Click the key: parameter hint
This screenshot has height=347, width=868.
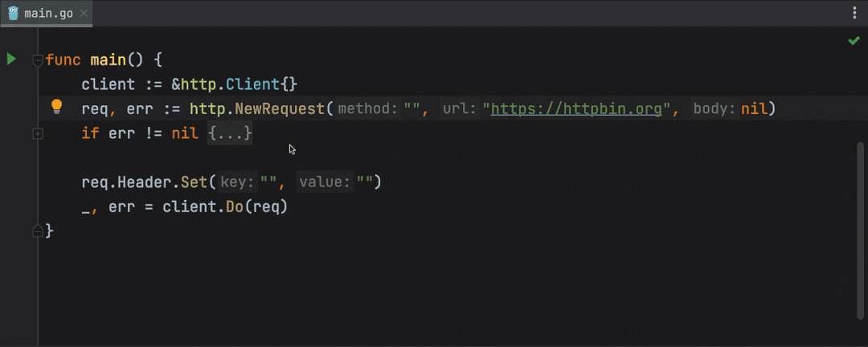point(239,182)
